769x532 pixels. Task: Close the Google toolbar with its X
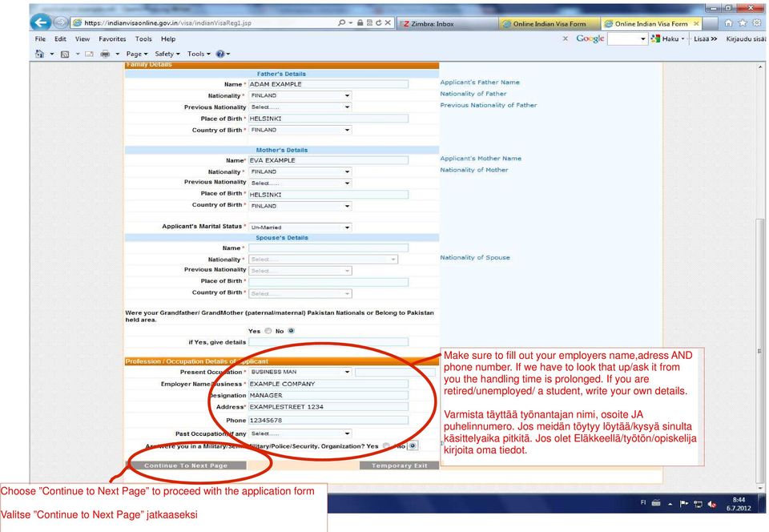point(565,38)
